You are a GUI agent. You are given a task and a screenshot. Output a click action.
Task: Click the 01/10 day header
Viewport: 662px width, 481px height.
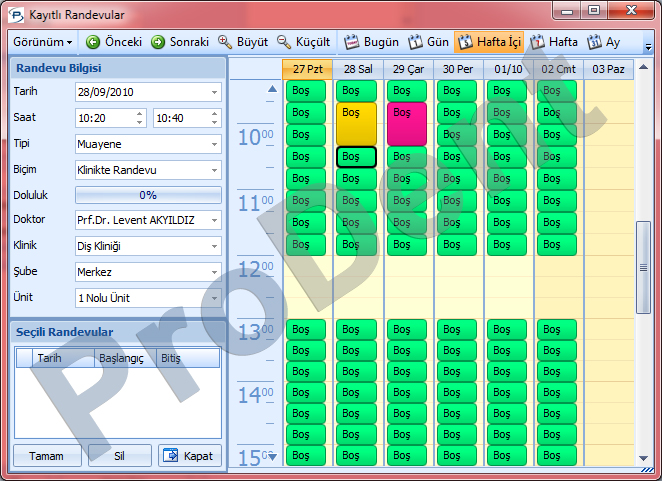508,69
